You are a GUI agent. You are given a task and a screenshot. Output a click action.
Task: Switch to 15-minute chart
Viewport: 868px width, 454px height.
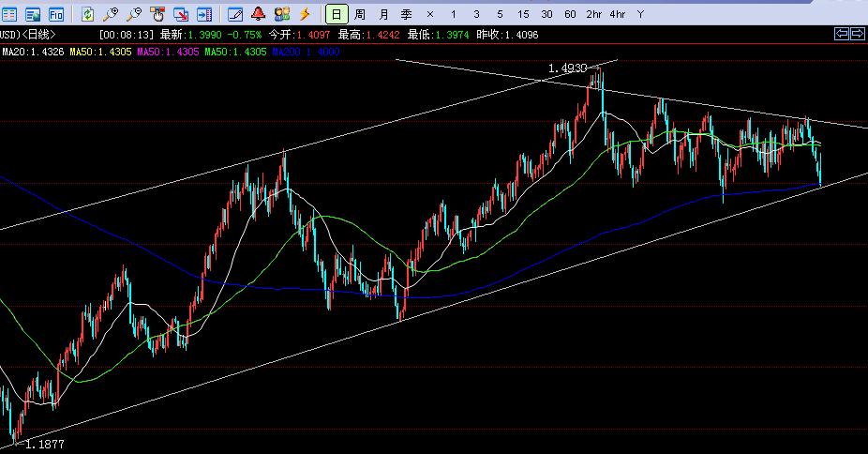click(523, 14)
